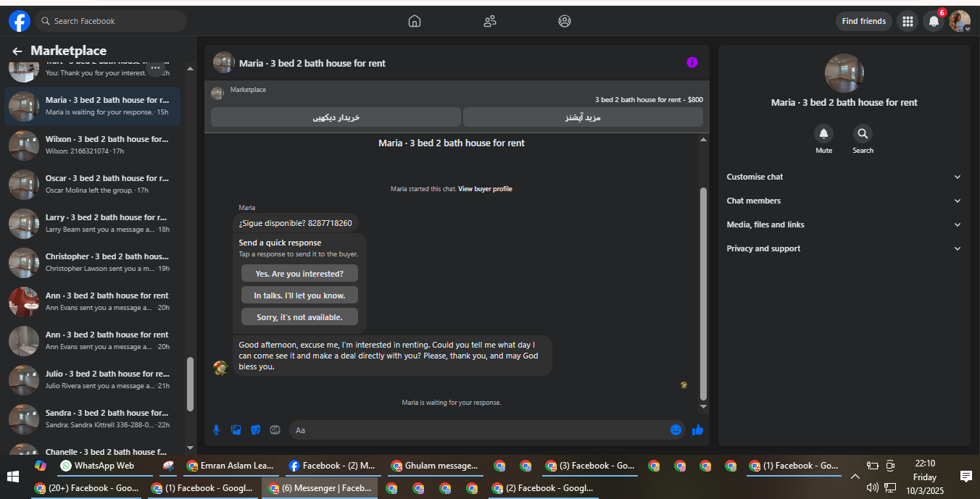
Task: Open Windows notification center icon
Action: (966, 476)
